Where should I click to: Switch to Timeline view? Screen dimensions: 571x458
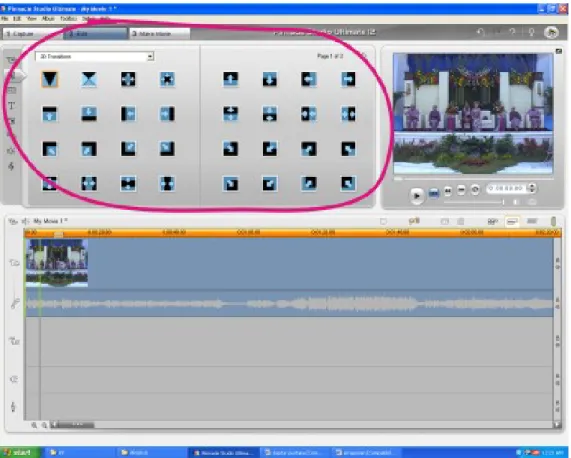click(x=512, y=221)
